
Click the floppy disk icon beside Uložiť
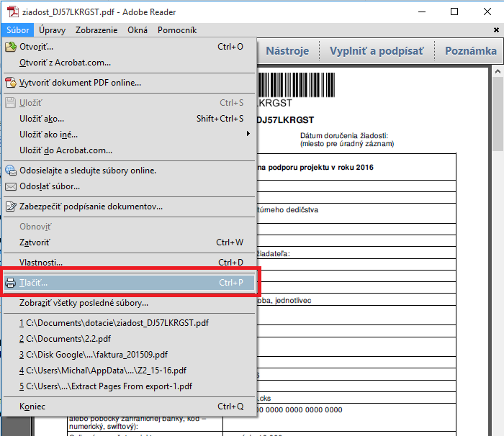[11, 103]
